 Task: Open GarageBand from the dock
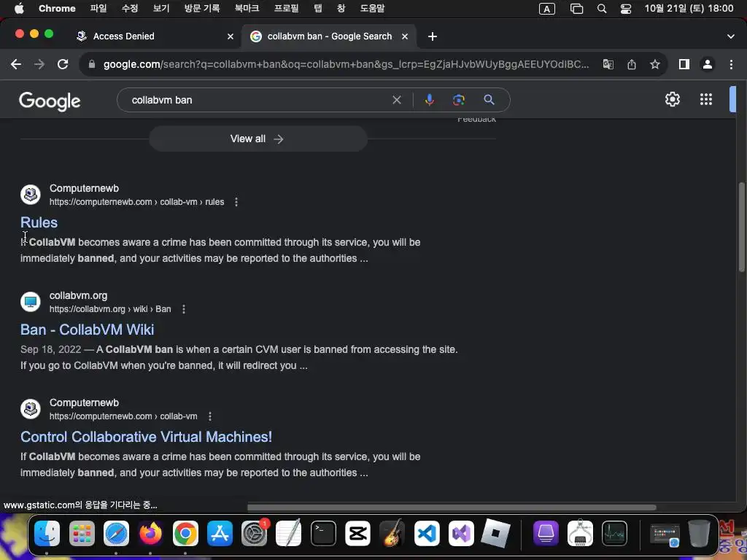coord(392,533)
